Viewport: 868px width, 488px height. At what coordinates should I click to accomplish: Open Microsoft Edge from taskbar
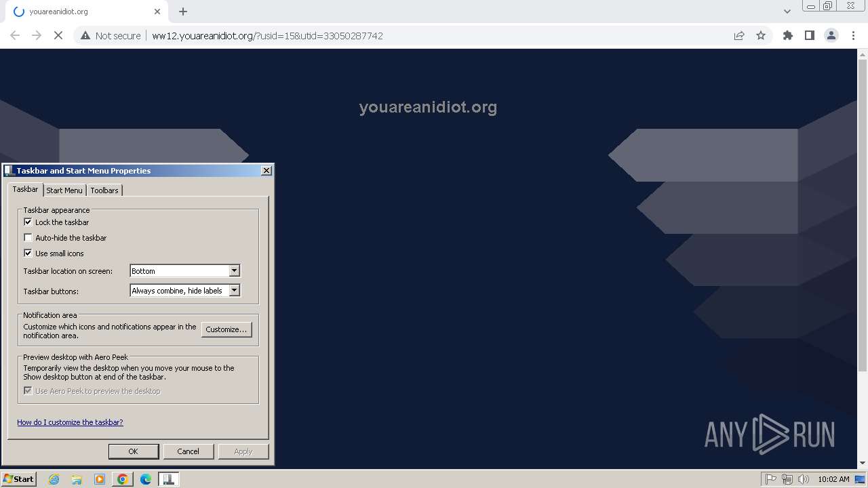(146, 479)
